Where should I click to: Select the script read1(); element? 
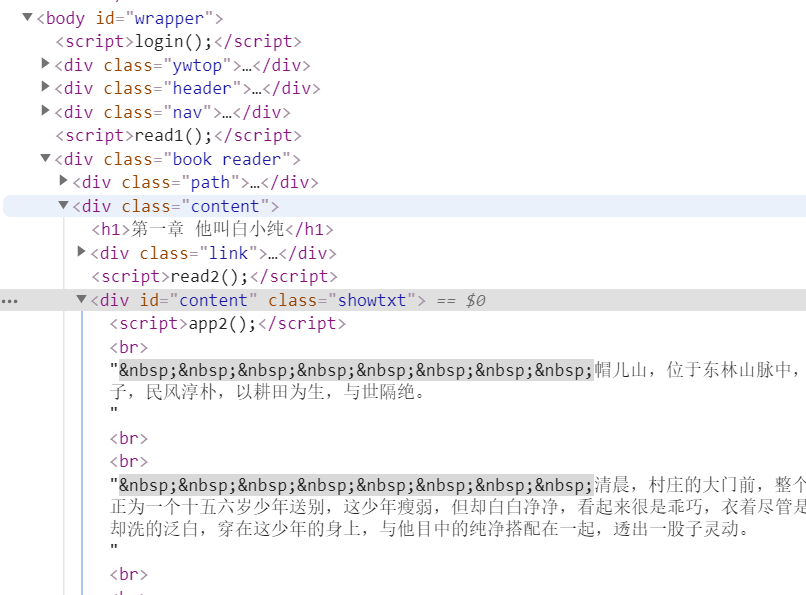click(x=178, y=136)
